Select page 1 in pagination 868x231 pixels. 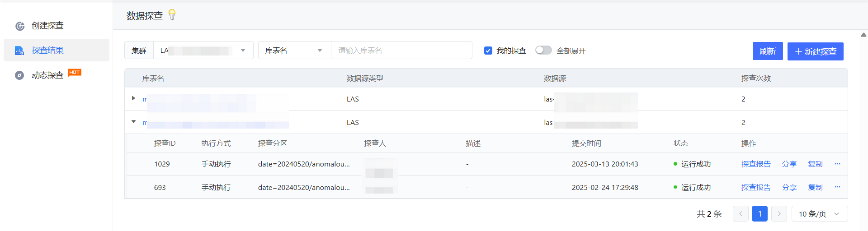(x=759, y=213)
